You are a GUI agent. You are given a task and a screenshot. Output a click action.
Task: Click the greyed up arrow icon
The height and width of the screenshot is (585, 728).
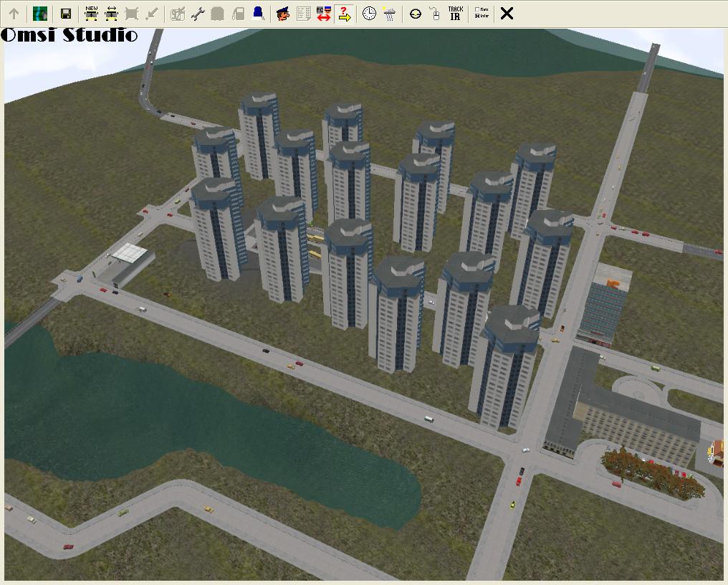coord(14,14)
